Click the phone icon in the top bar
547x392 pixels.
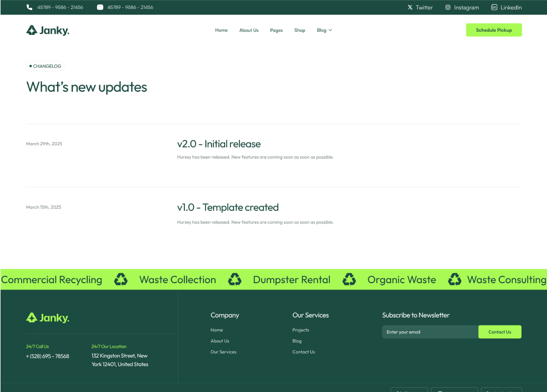point(30,7)
